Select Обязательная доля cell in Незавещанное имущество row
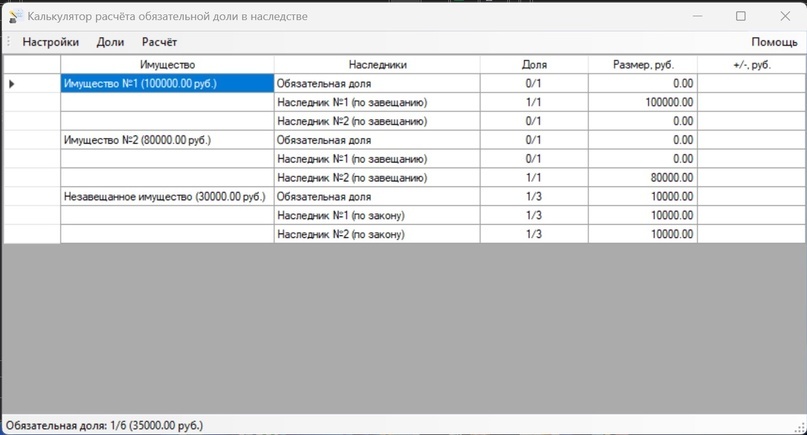 click(377, 197)
